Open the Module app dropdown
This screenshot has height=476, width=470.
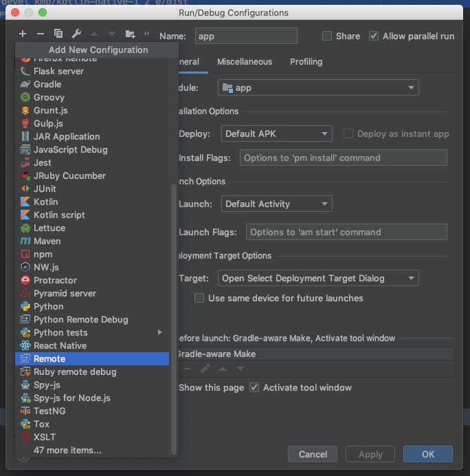point(318,88)
